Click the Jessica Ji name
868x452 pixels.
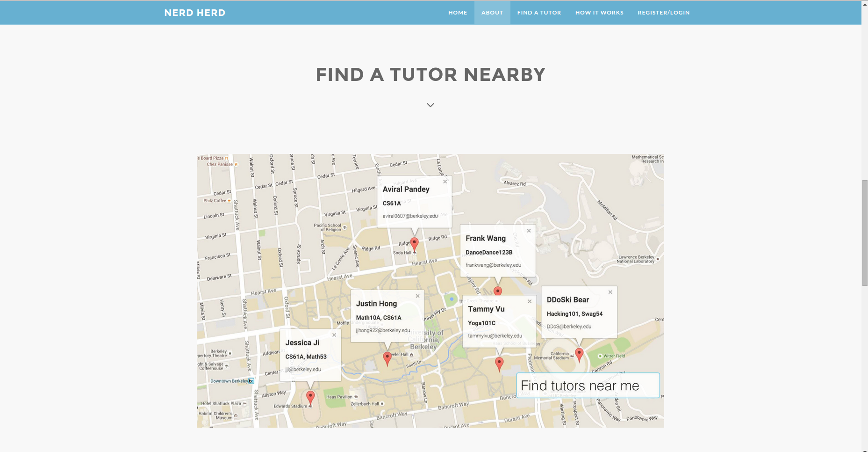coord(302,343)
